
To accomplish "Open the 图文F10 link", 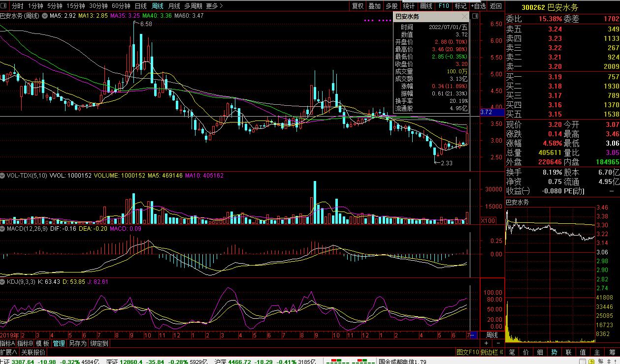I will [x=467, y=352].
